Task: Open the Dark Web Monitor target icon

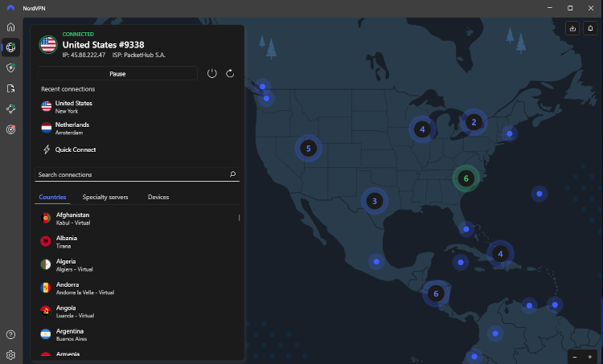Action: 10,129
